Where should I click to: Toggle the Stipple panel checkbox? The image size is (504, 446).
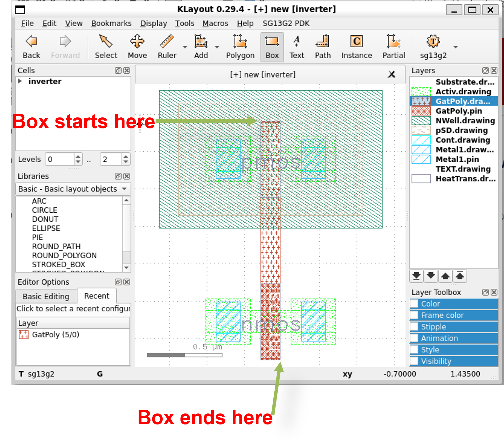414,327
